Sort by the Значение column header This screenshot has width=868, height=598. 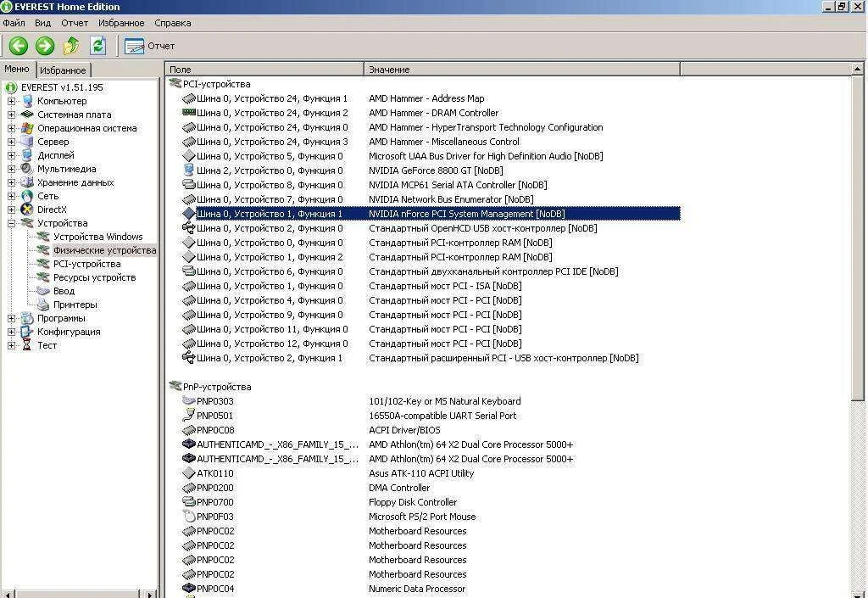click(x=522, y=70)
